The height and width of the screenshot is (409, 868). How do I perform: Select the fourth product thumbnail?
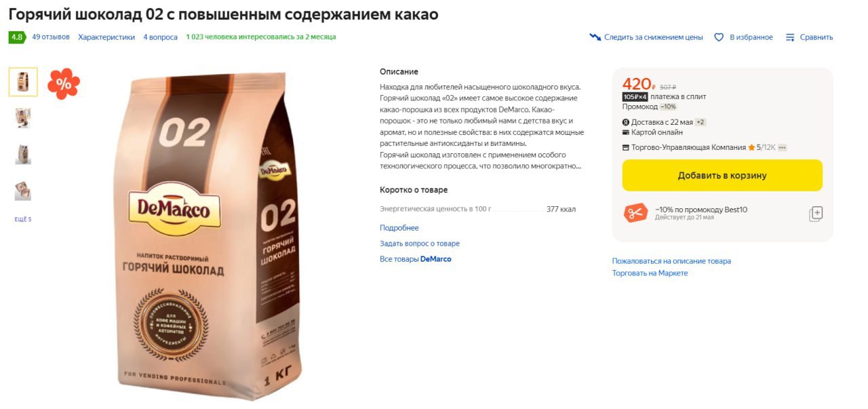[x=23, y=191]
